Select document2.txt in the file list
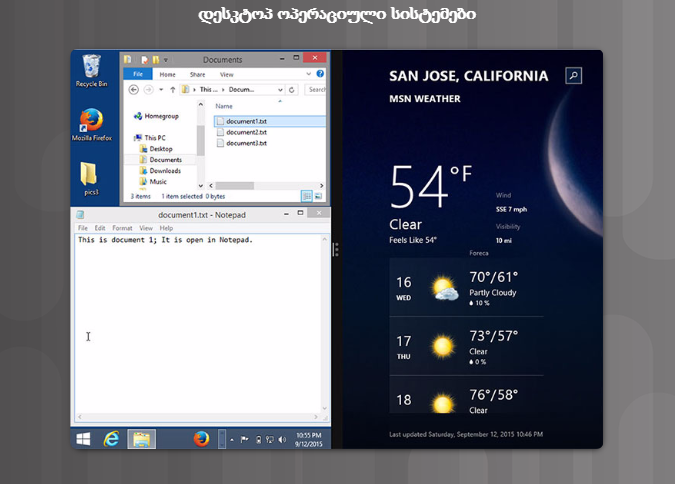675x484 pixels. (245, 132)
